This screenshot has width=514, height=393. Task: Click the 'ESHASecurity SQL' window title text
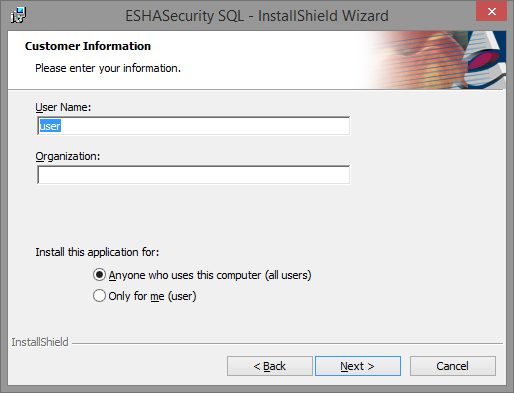coord(184,16)
